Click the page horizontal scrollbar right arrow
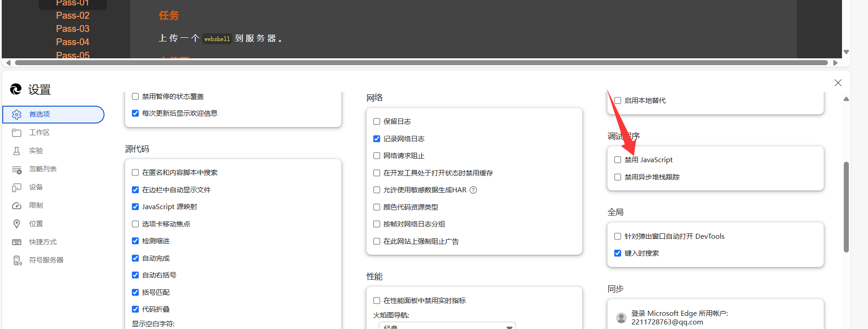Viewport: 868px width, 329px height. (835, 63)
